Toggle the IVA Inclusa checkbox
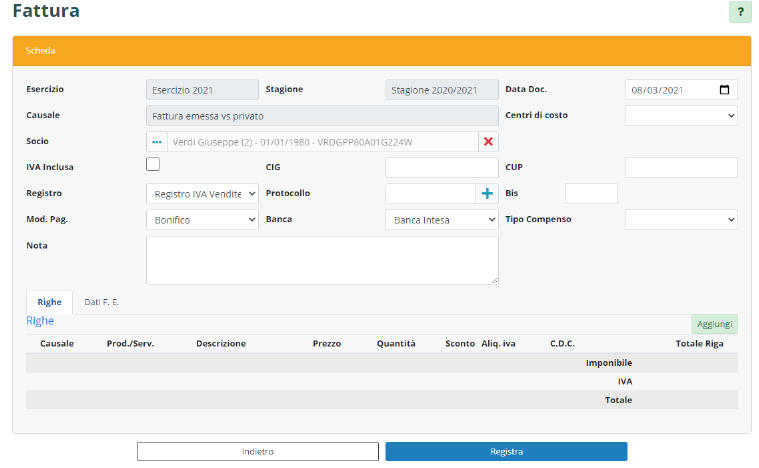Viewport: 759px width, 468px height. tap(153, 165)
